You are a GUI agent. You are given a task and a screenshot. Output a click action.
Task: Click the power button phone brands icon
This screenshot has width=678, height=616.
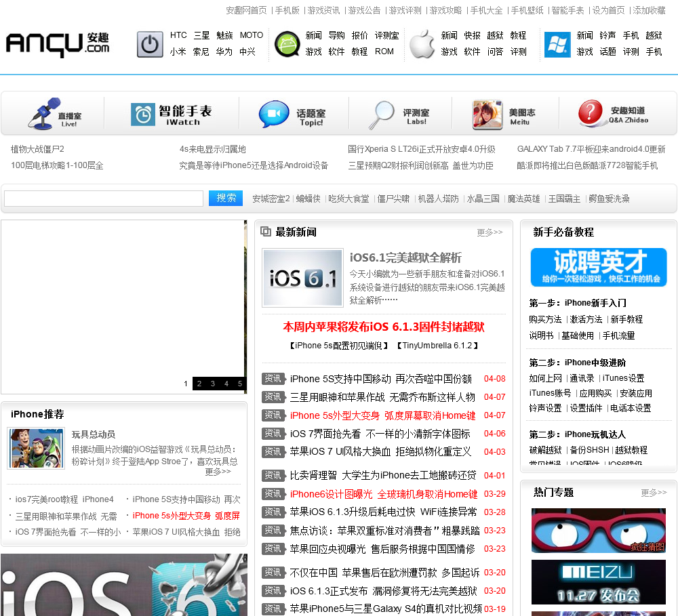coord(150,44)
